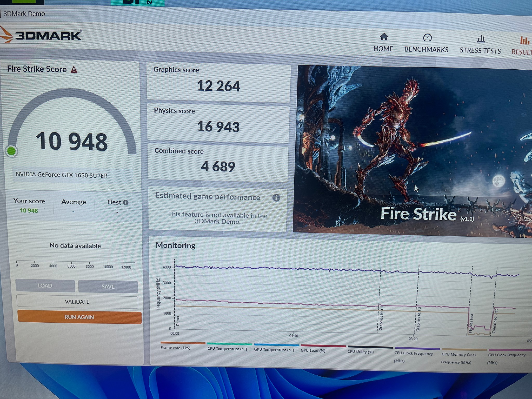Click the 3DMark logo

coord(41,35)
